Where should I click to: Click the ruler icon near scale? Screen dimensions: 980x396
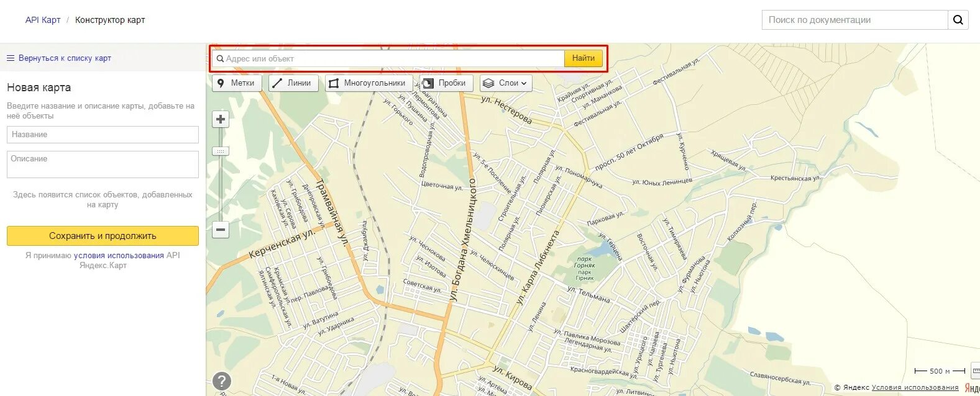[x=976, y=371]
